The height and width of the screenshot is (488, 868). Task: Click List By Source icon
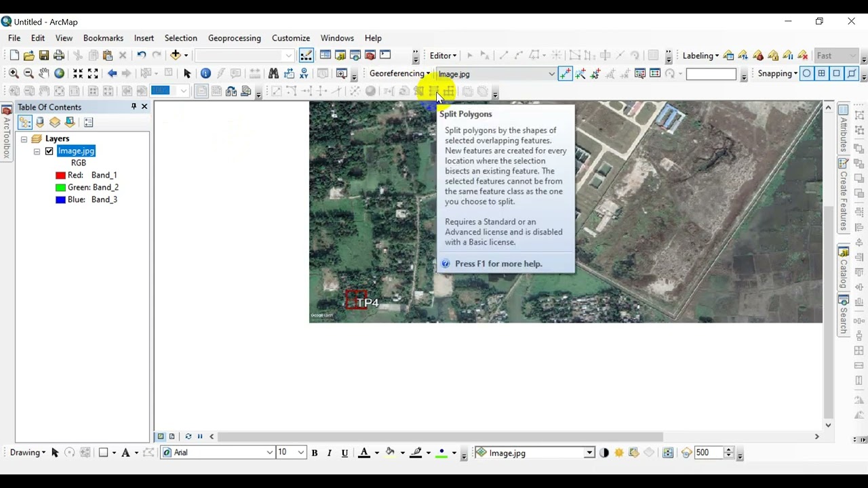coord(40,123)
